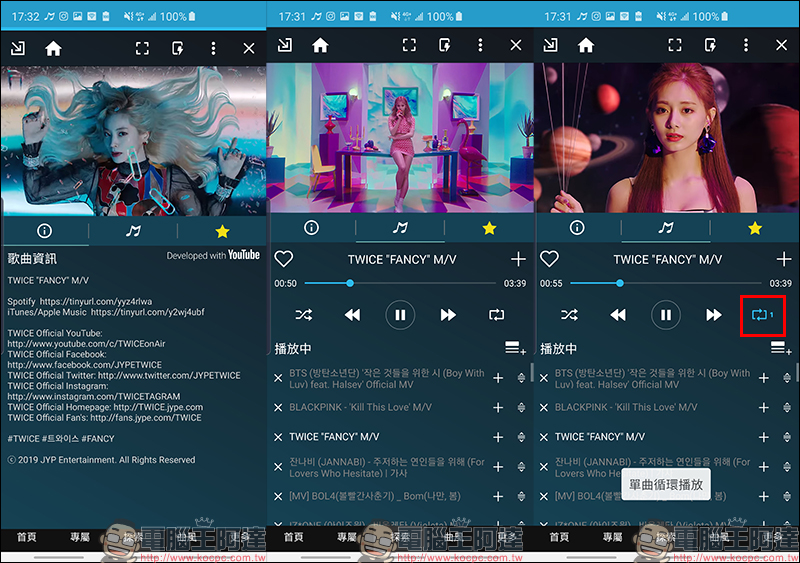This screenshot has width=800, height=563.
Task: Remove BLACKPINK song from queue, middle screen
Action: (278, 407)
